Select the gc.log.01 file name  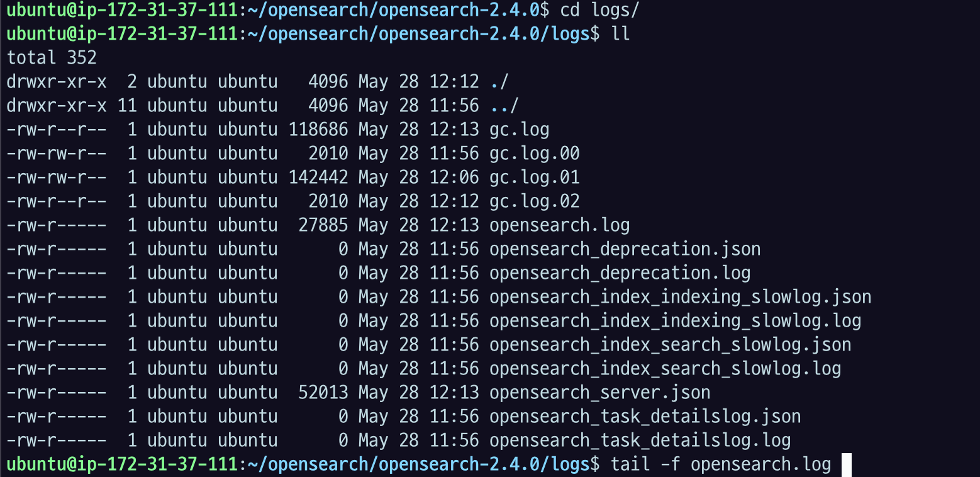534,177
